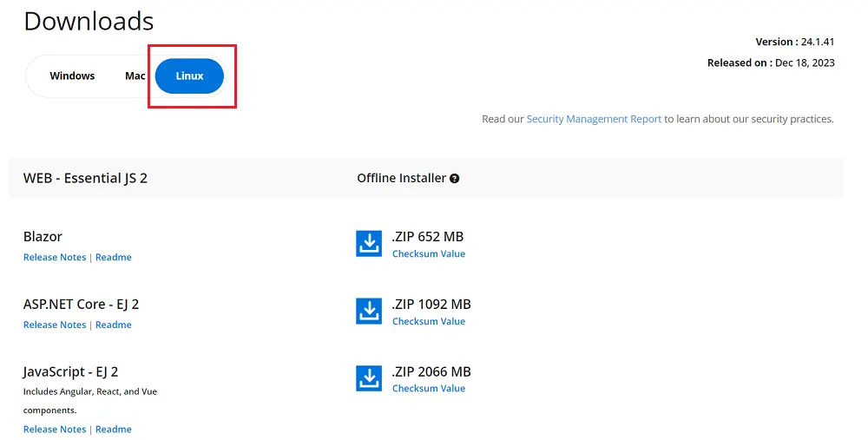Open ASP.NET Core EJ 2 Release Notes

click(55, 325)
